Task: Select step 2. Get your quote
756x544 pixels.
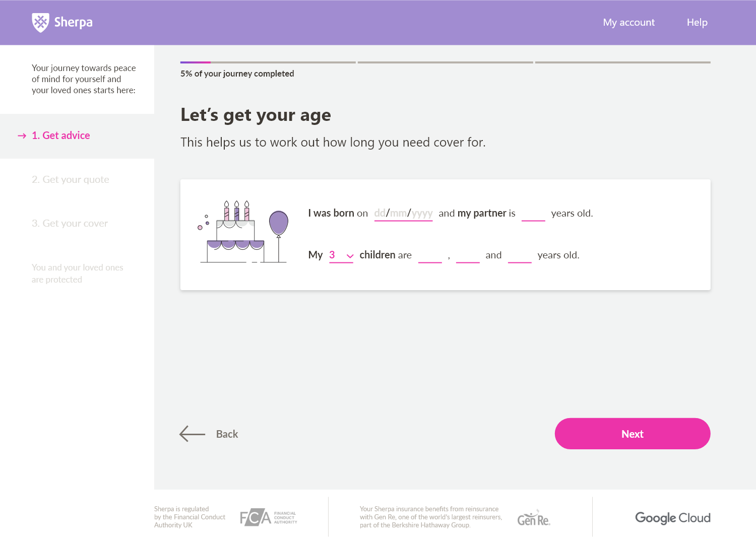Action: click(71, 179)
